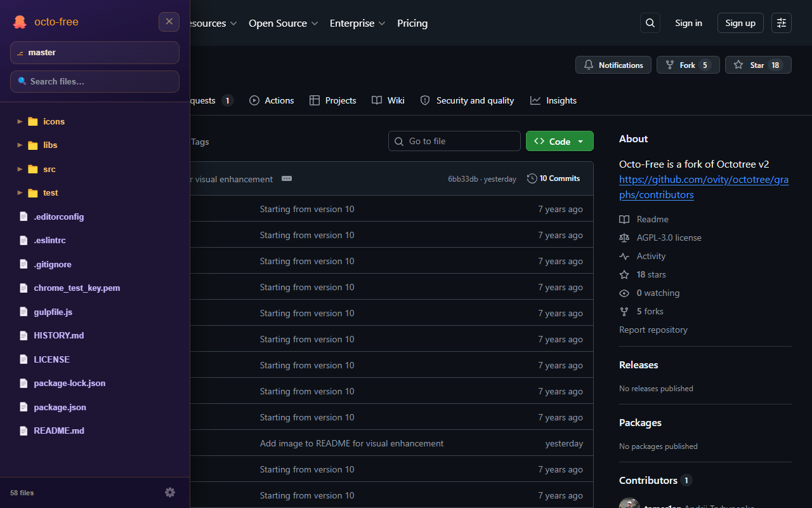Close the octo-free sidebar panel
This screenshot has width=812, height=508.
(x=169, y=22)
